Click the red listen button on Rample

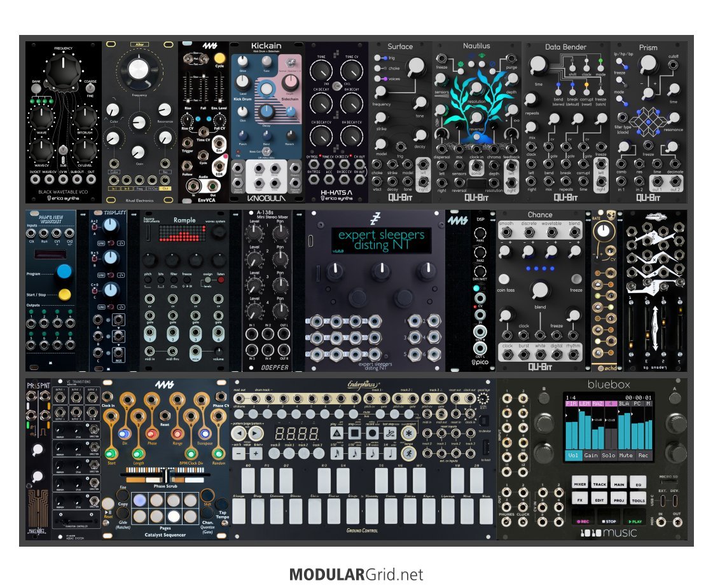point(221,280)
